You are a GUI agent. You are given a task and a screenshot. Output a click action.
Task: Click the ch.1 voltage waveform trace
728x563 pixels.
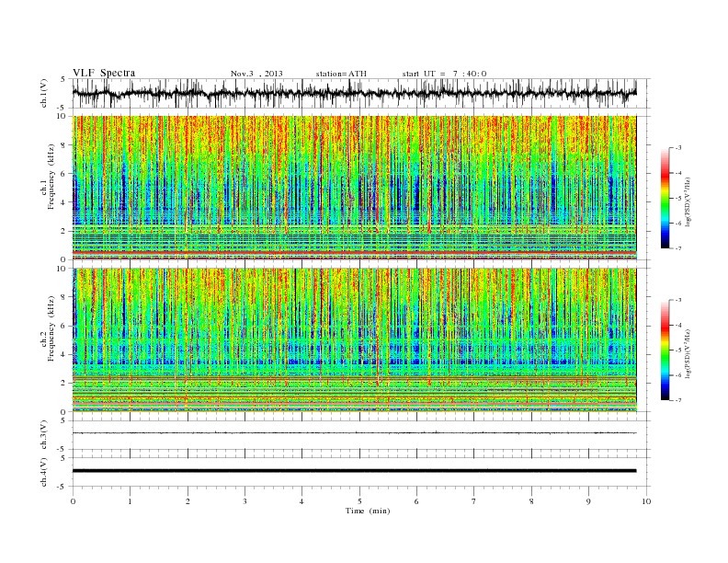tap(354, 93)
